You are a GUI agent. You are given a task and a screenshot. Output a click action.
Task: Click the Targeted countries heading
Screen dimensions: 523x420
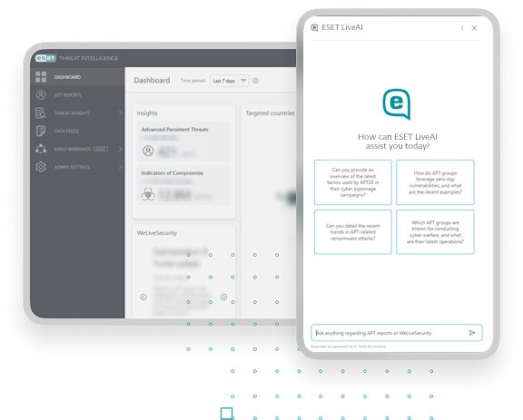tap(271, 113)
